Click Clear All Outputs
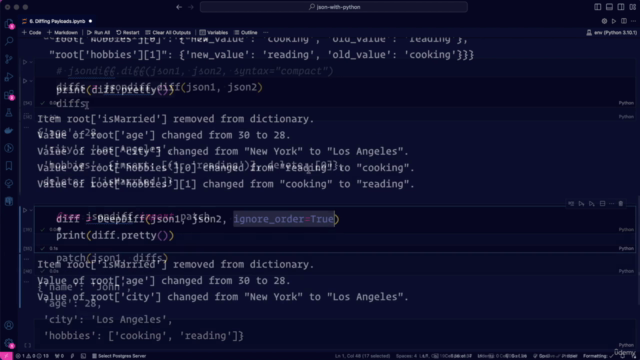640x360 pixels. pos(168,33)
